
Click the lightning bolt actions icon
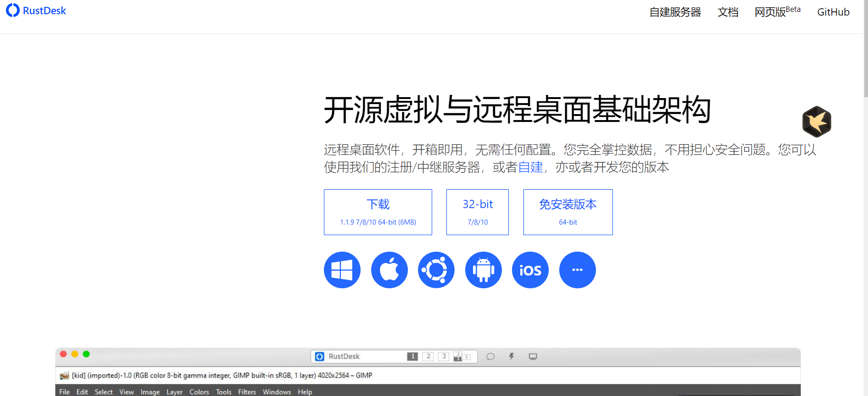pyautogui.click(x=512, y=357)
